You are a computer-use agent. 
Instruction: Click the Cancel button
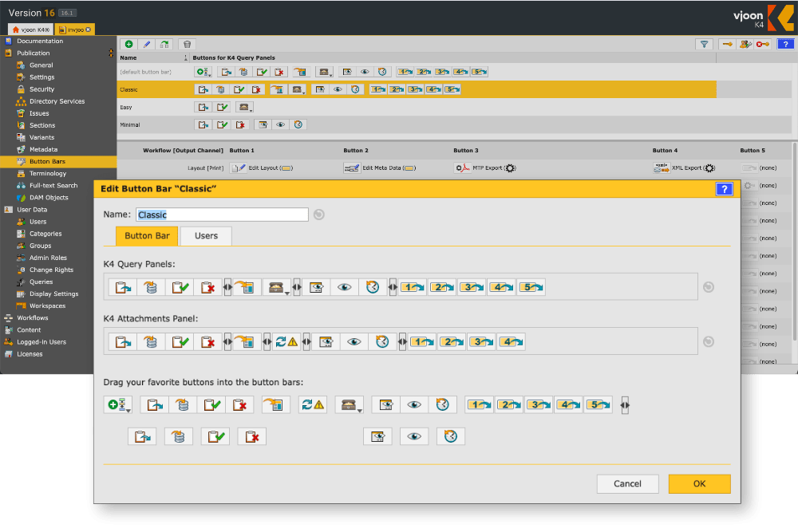click(627, 483)
